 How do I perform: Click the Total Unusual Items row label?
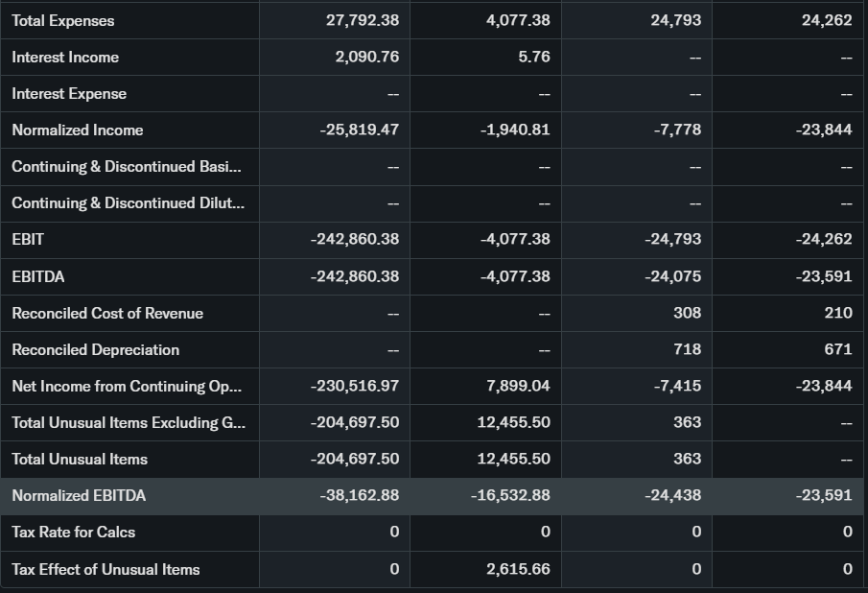[80, 459]
